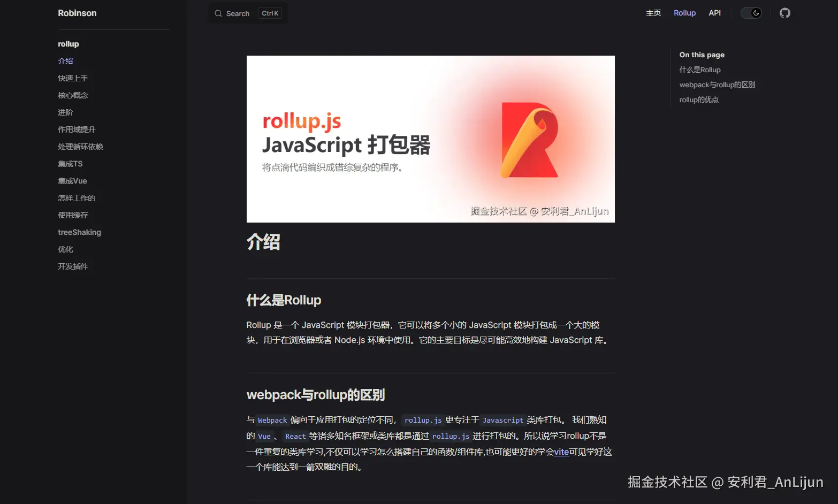Click the rollup.js banner image
This screenshot has width=838, height=504.
[x=430, y=139]
